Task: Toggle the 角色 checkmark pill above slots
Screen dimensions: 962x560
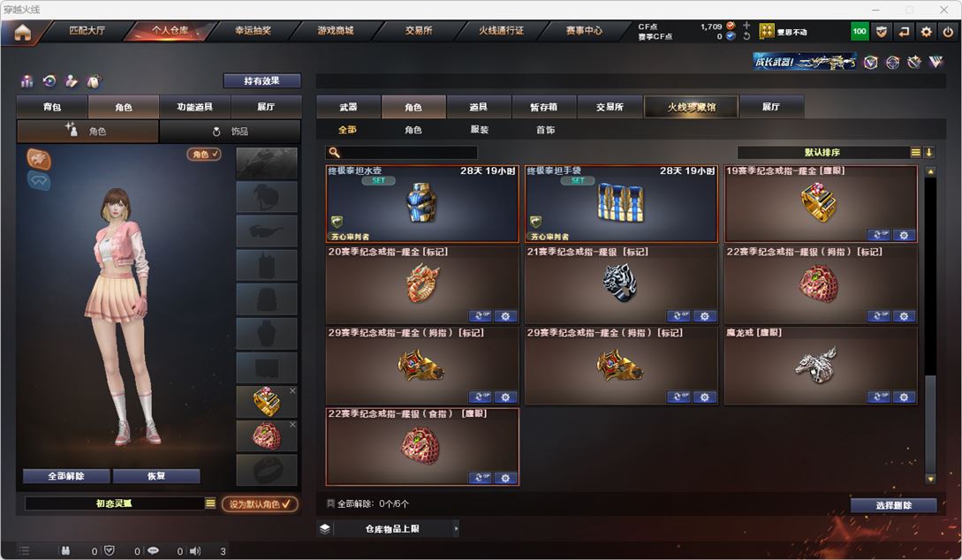Action: [x=204, y=154]
